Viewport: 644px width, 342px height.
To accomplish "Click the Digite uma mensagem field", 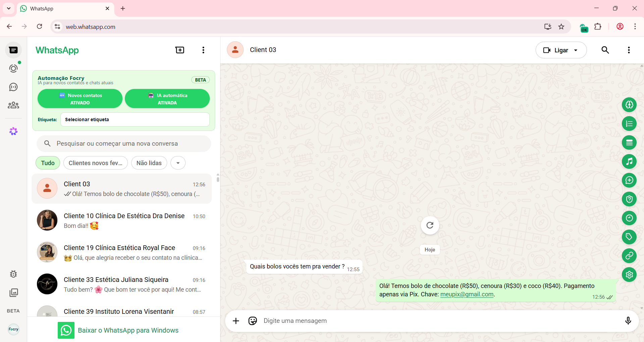I will click(436, 321).
